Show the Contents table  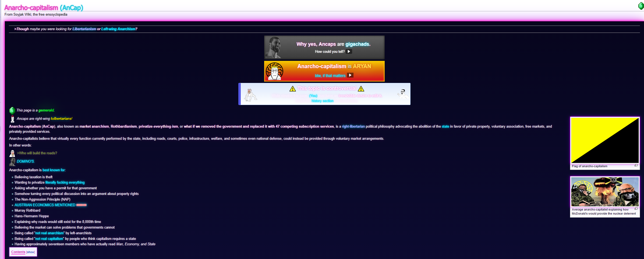tap(31, 252)
